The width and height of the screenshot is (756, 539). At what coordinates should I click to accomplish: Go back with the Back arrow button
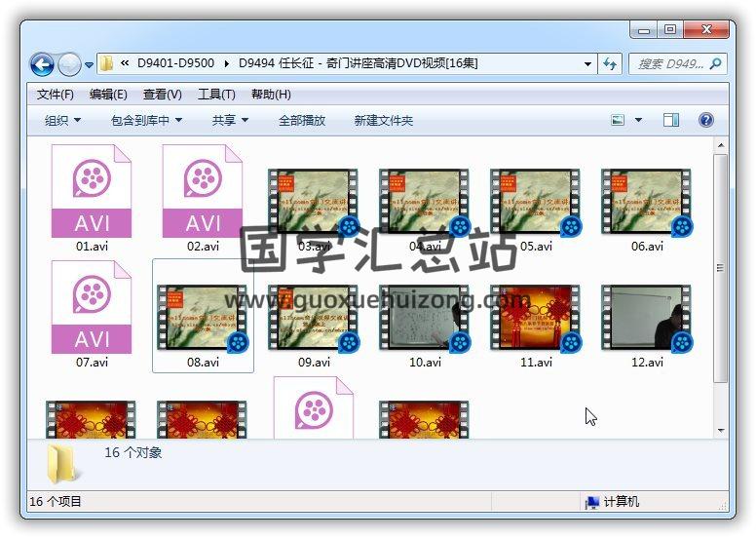click(42, 64)
